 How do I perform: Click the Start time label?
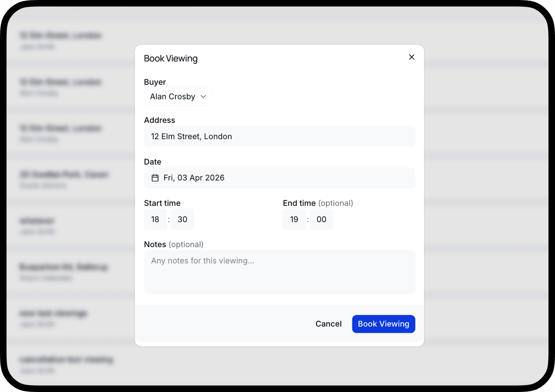(x=162, y=203)
